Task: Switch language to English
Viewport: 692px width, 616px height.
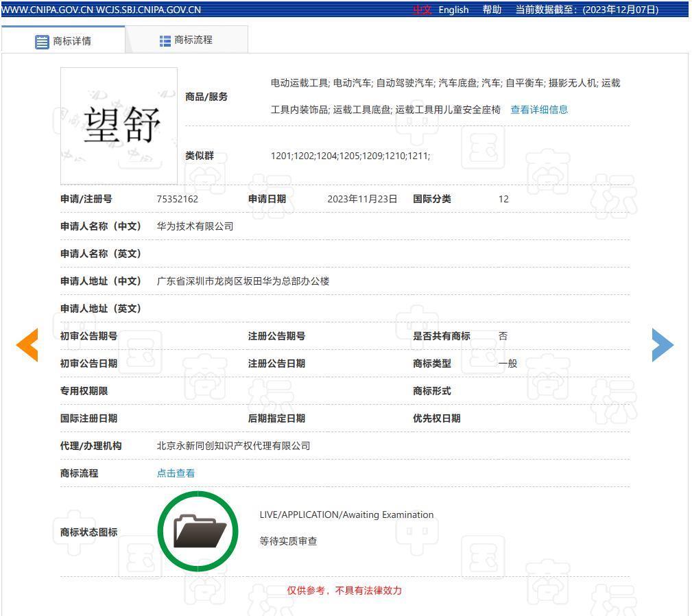Action: point(453,10)
